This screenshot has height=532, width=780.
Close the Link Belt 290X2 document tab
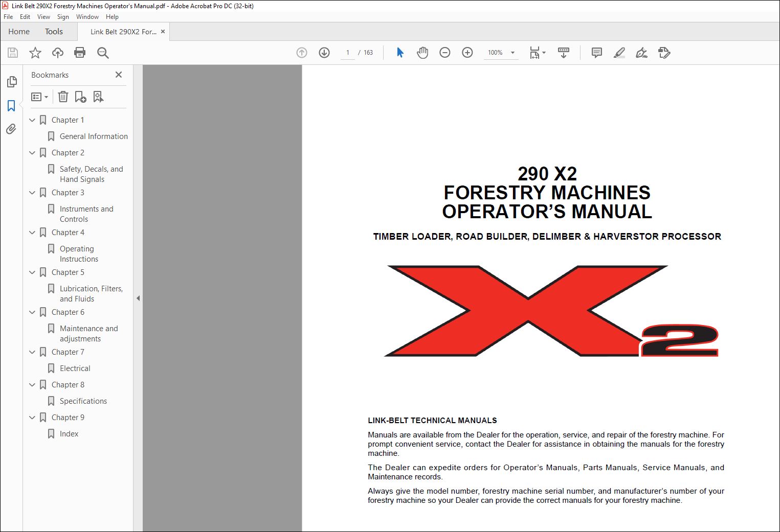point(163,32)
